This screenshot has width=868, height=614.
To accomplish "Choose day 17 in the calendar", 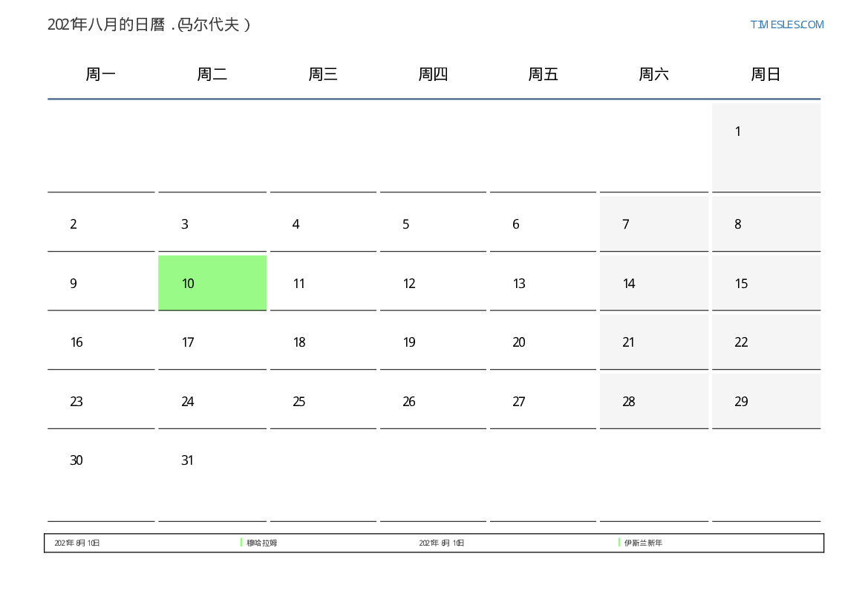I will (212, 342).
